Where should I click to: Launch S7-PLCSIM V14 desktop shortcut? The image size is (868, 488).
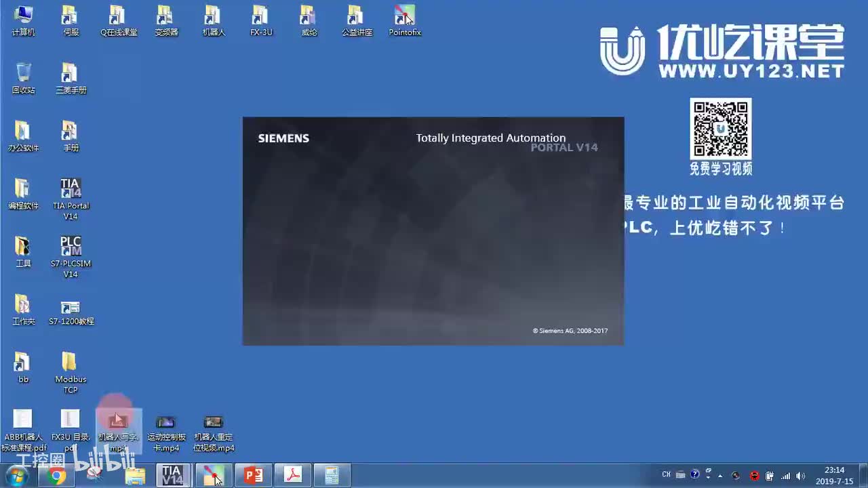(71, 256)
